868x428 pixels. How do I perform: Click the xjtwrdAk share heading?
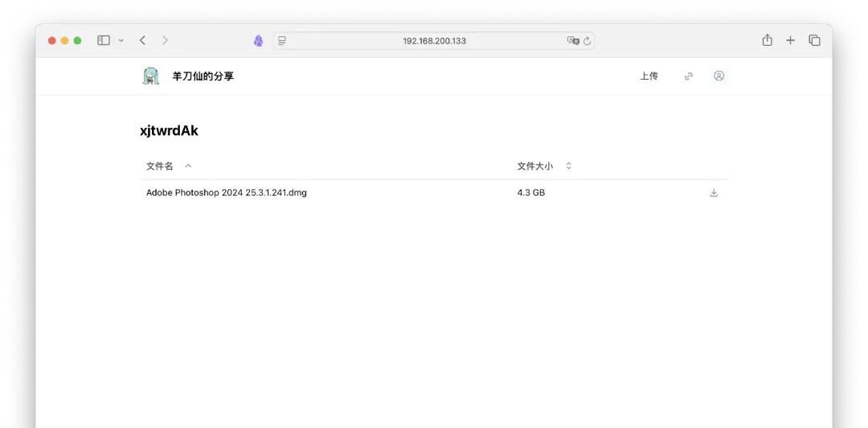[169, 131]
